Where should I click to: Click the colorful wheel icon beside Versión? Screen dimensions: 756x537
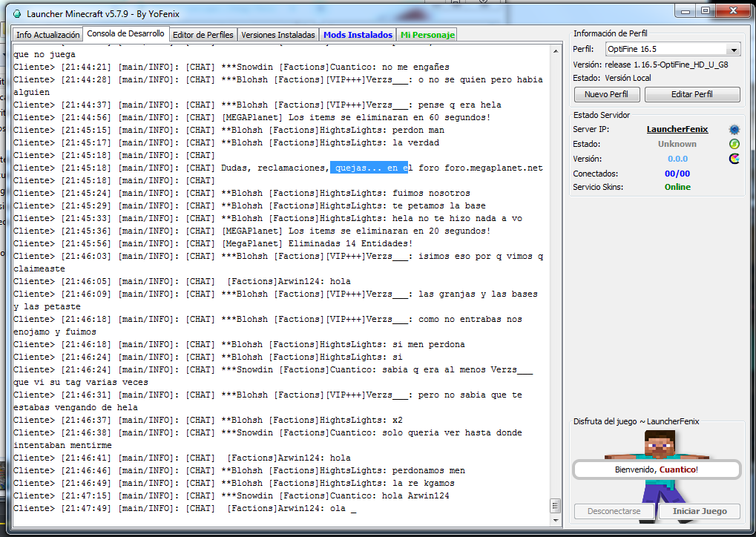click(x=734, y=159)
